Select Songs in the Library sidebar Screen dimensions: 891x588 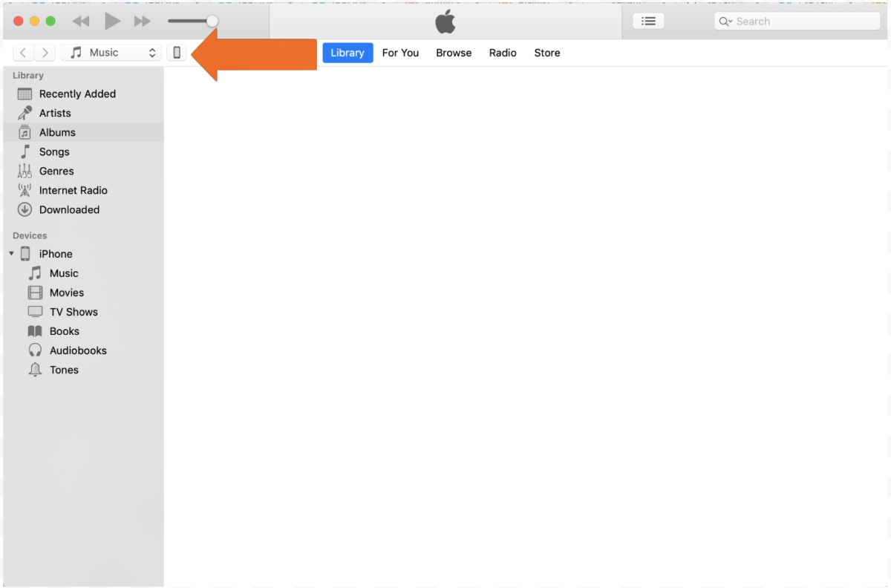pyautogui.click(x=53, y=151)
